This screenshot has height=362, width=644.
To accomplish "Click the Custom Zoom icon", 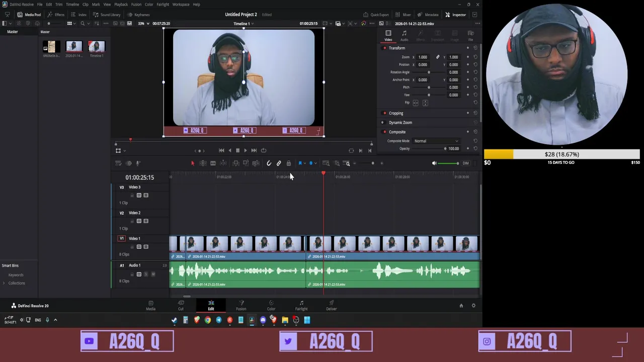I will [x=346, y=163].
